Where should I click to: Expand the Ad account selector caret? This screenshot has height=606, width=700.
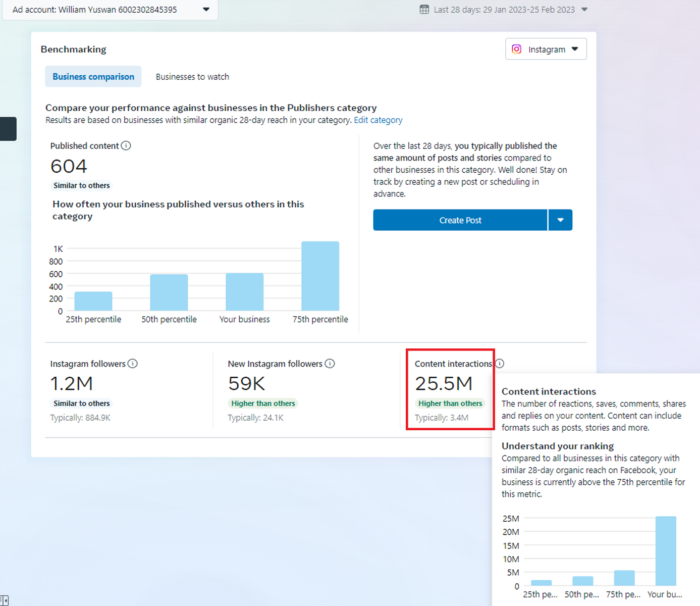point(206,10)
